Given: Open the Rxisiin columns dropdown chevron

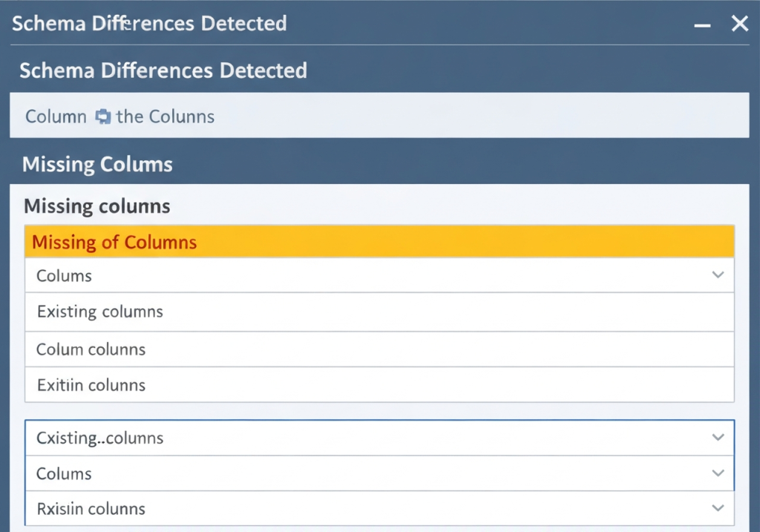Looking at the screenshot, I should point(718,508).
